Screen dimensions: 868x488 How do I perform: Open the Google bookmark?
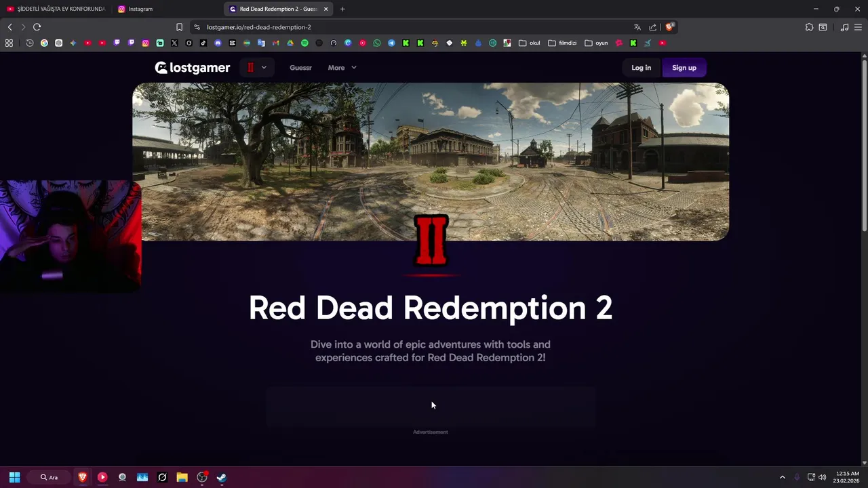[x=44, y=43]
